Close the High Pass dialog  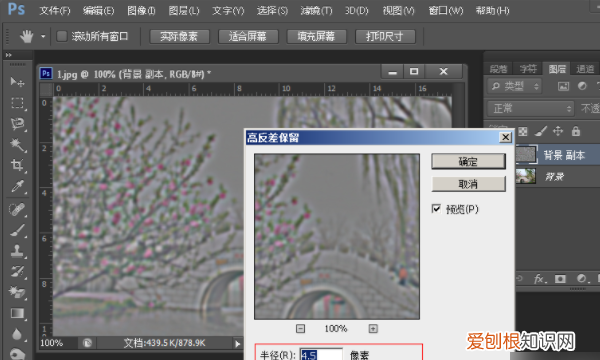tap(505, 137)
